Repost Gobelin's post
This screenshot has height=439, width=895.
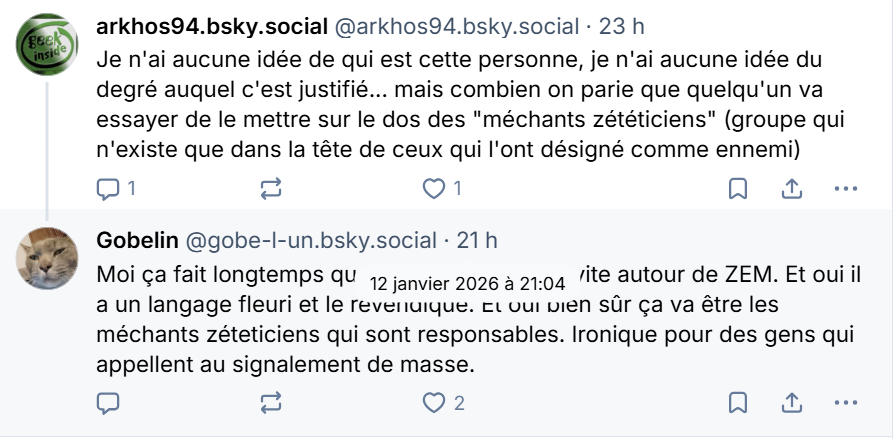point(270,403)
